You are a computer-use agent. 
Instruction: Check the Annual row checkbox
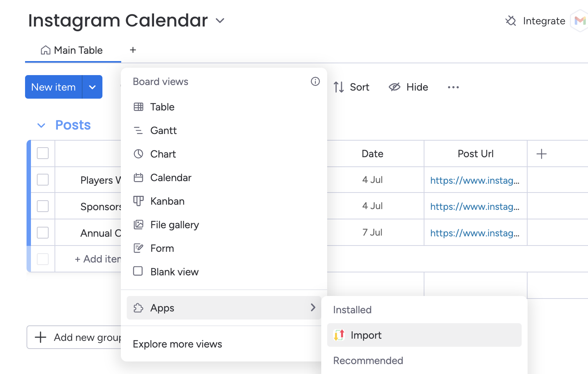pyautogui.click(x=43, y=233)
